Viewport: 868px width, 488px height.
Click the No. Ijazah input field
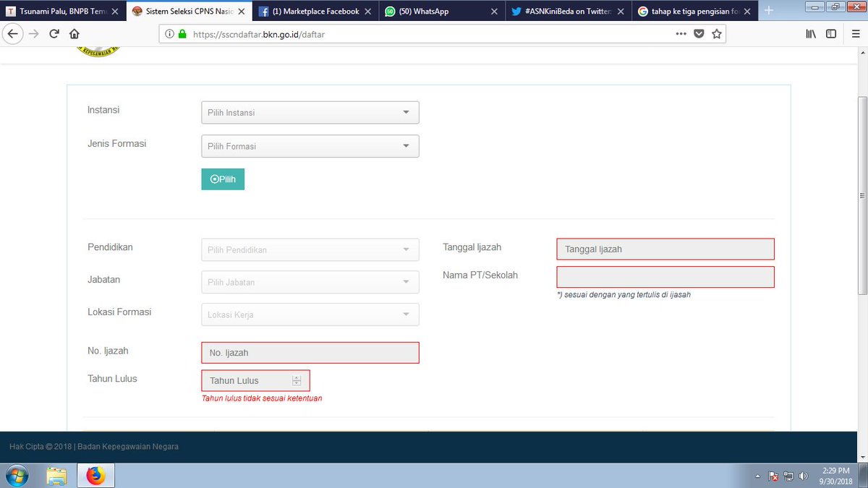(310, 352)
